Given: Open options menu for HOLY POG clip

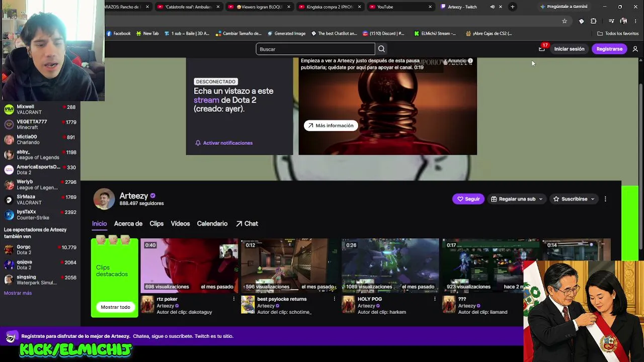Looking at the screenshot, I should [435, 299].
